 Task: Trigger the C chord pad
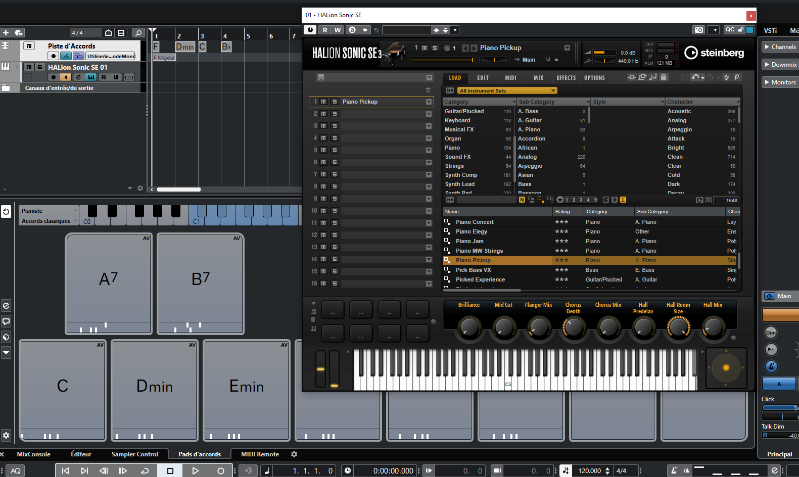point(63,390)
